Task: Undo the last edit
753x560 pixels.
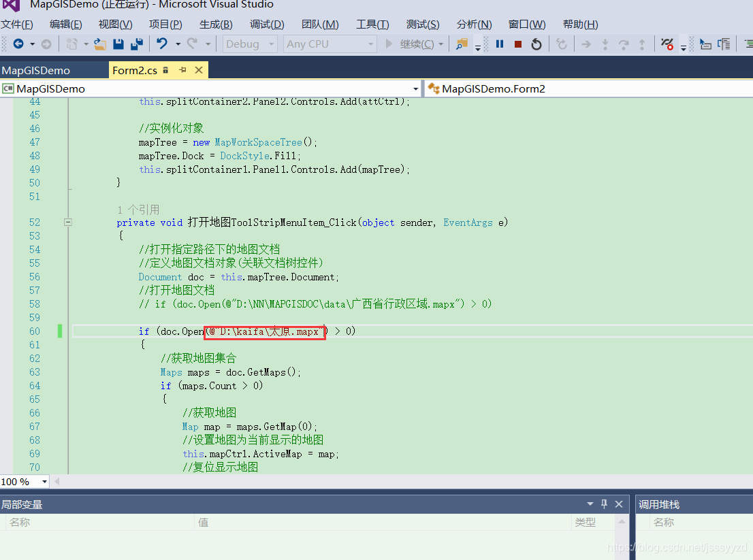Action: (162, 44)
